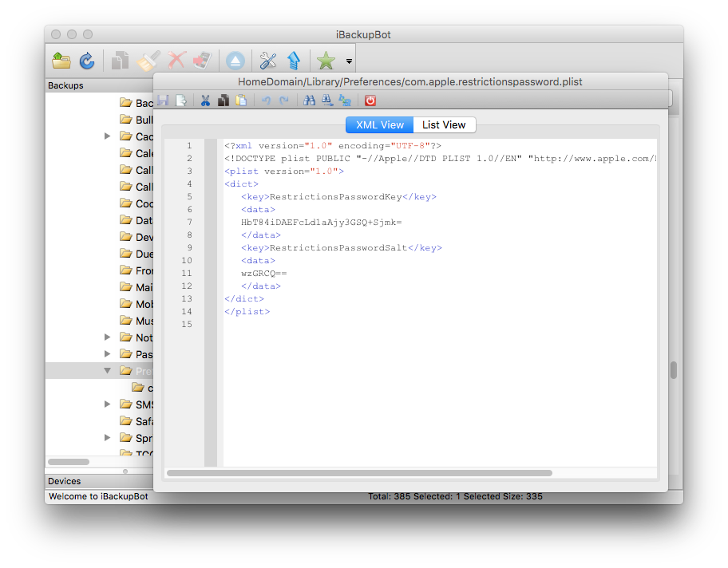728x568 pixels.
Task: Select the Saf folder in Backups tree
Action: [x=136, y=421]
